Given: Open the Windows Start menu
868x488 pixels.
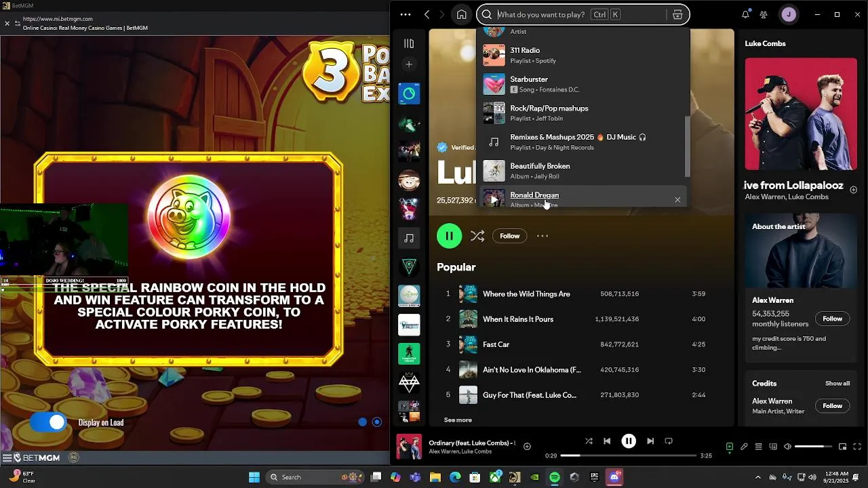Looking at the screenshot, I should click(x=254, y=477).
